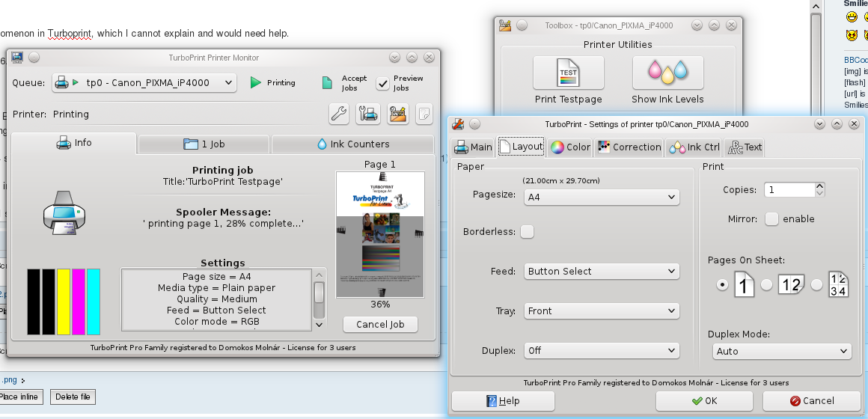Select two pages per sheet icon
The image size is (868, 419).
[x=791, y=285]
